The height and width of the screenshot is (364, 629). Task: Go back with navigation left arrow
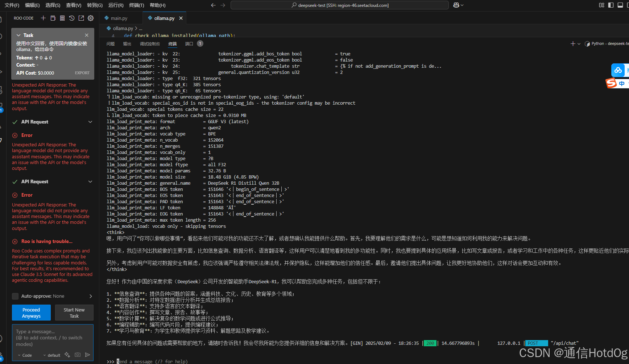point(213,5)
